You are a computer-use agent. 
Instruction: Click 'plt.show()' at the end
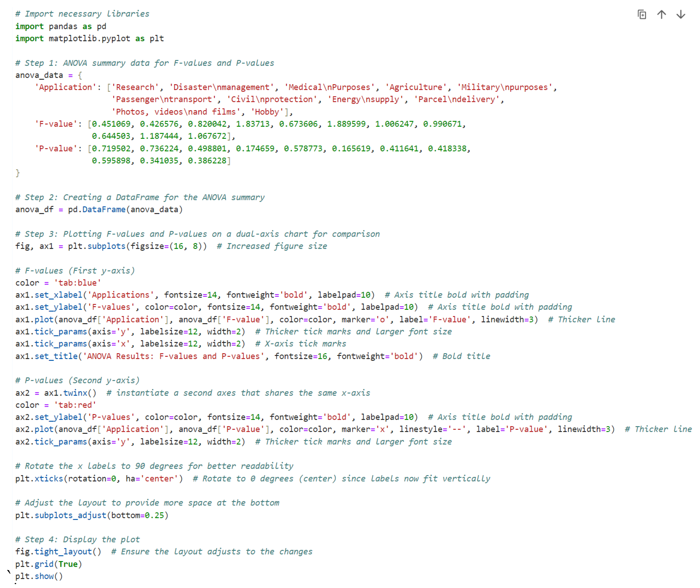39,577
